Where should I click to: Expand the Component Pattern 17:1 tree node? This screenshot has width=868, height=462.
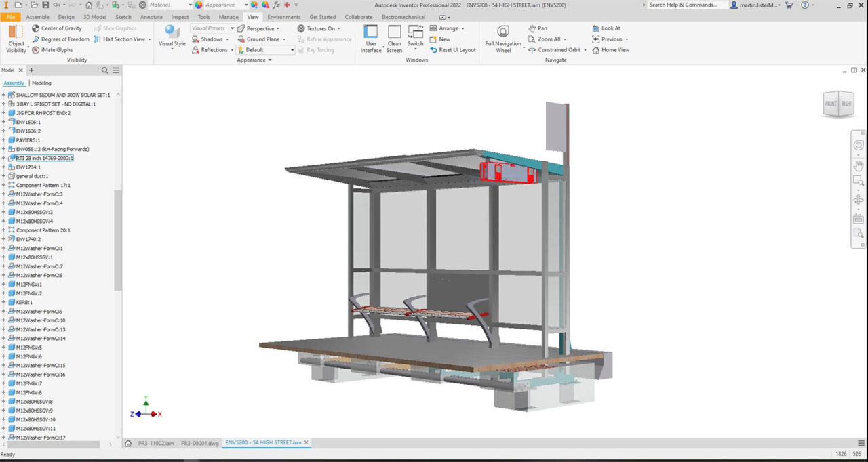click(x=5, y=185)
